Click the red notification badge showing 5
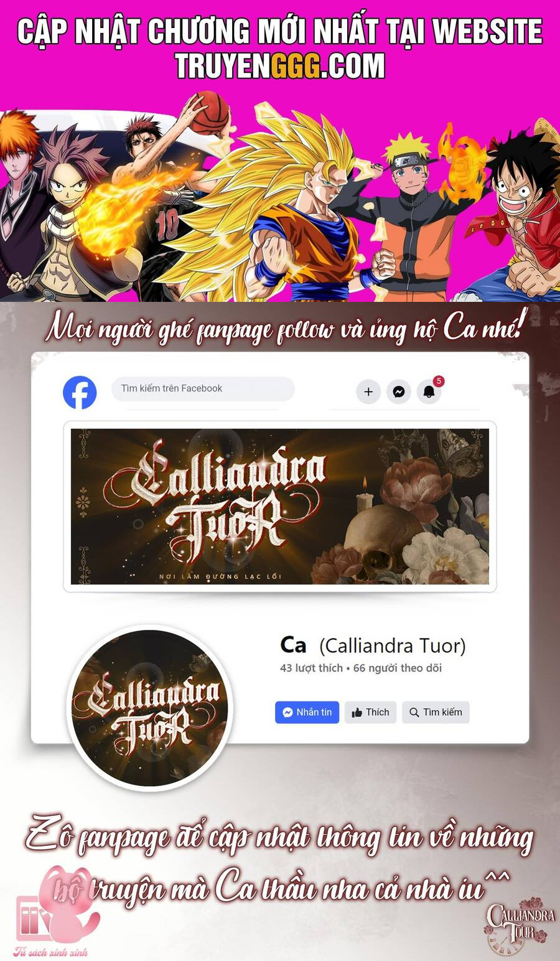 439,381
